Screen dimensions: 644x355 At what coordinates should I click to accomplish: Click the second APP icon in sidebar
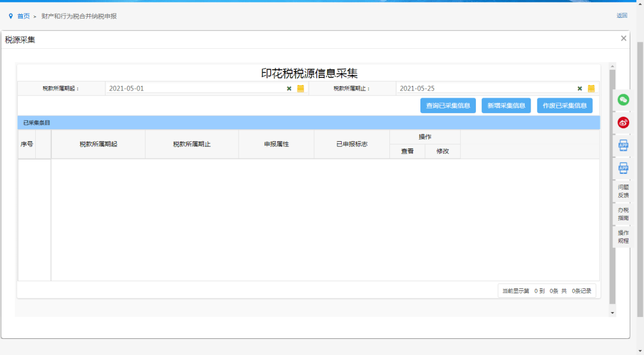tap(623, 168)
